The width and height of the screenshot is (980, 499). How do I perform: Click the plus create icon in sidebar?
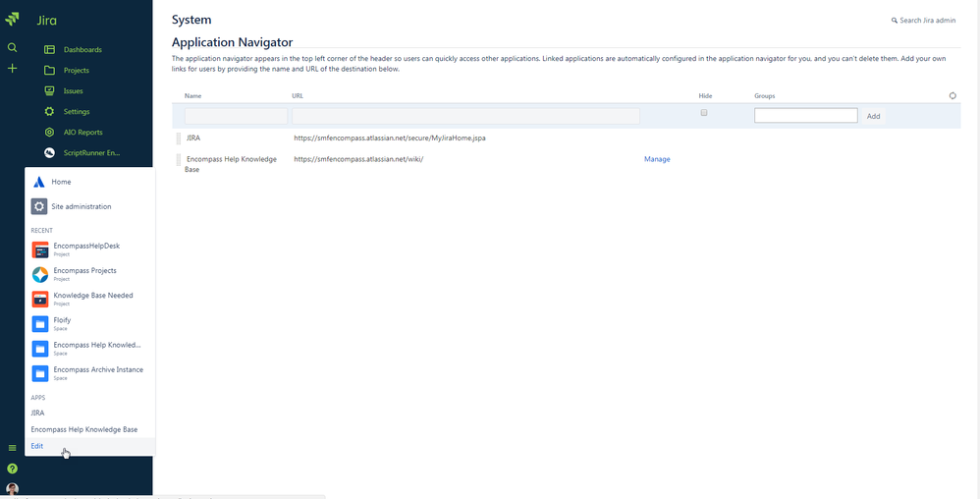coord(12,68)
